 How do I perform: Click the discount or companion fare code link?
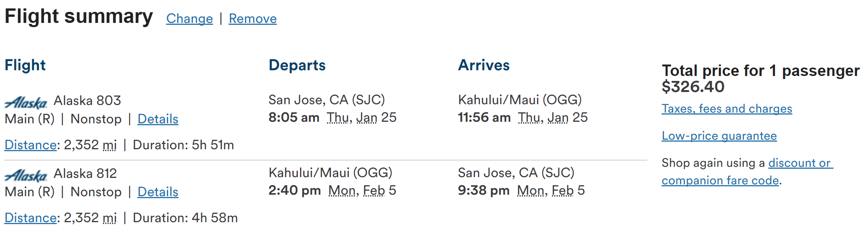coord(800,163)
